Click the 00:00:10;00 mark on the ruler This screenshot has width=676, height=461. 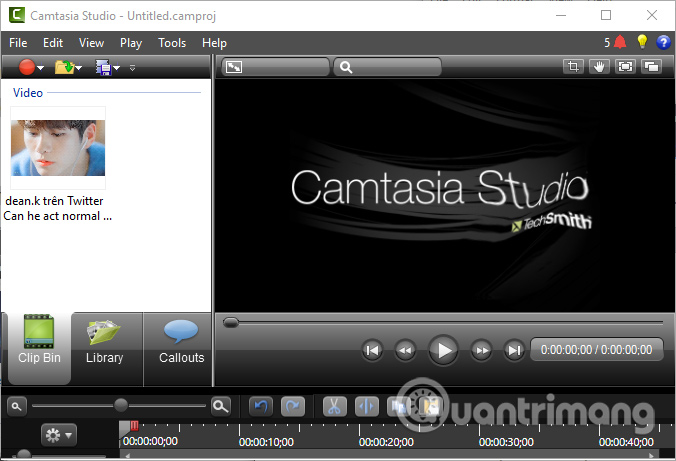(266, 442)
